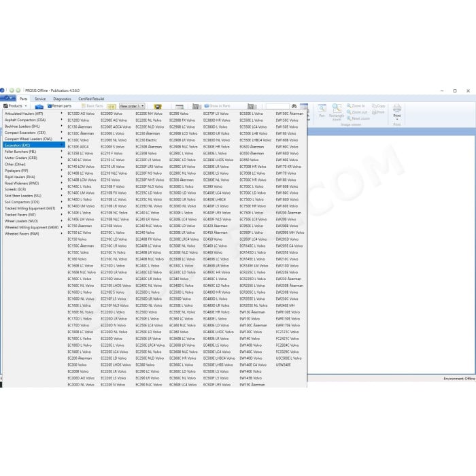Click the large printer icon

click(x=397, y=108)
